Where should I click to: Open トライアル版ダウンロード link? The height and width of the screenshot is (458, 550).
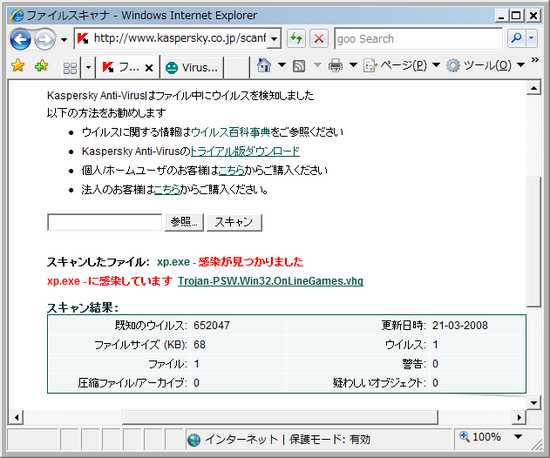(245, 151)
